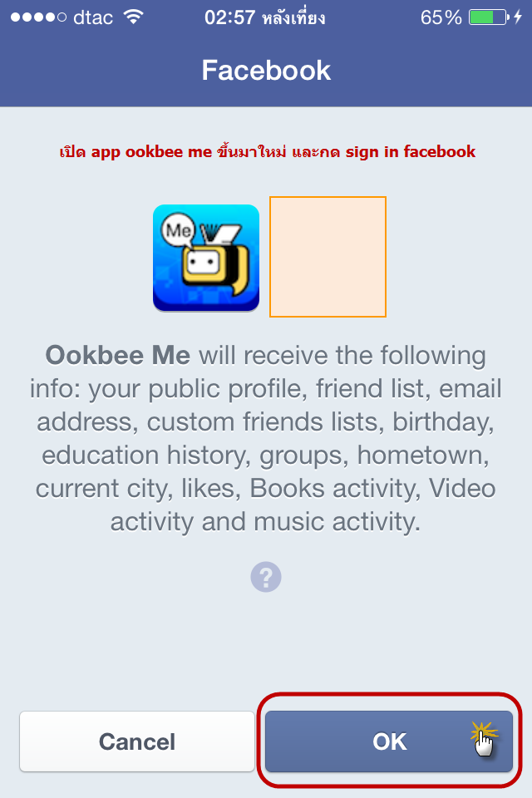The height and width of the screenshot is (798, 532).
Task: Tap the red Thai instruction text
Action: (x=268, y=151)
